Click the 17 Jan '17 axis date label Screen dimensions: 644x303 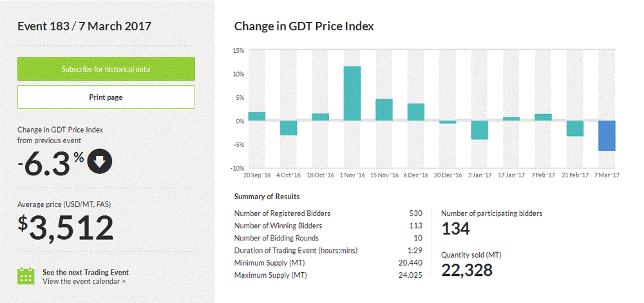(511, 175)
